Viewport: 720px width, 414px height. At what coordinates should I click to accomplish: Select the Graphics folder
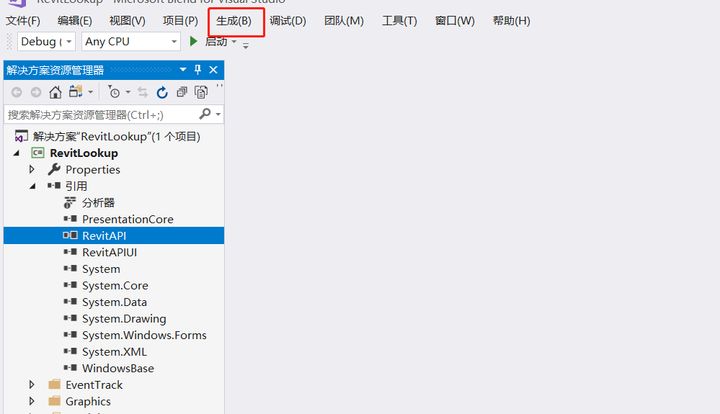pyautogui.click(x=88, y=401)
